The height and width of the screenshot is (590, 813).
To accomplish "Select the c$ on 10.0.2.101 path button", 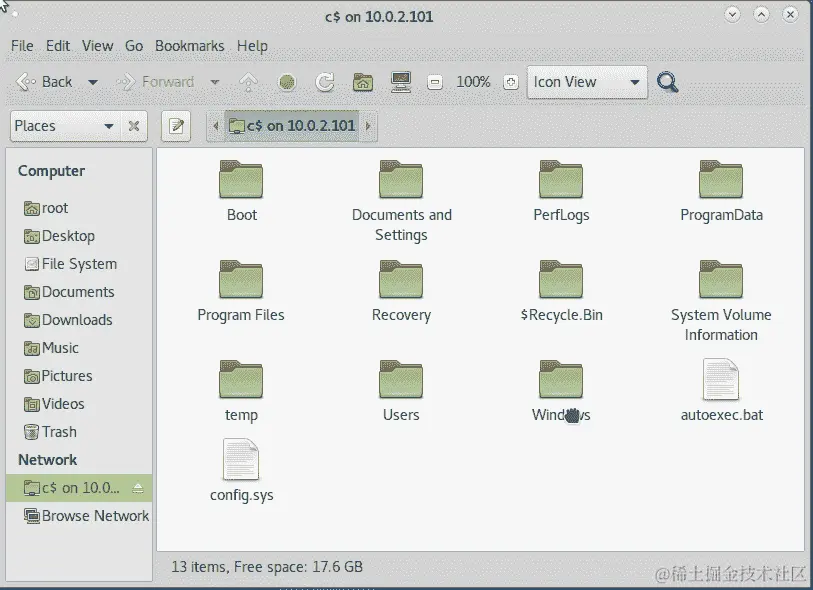I will (292, 126).
